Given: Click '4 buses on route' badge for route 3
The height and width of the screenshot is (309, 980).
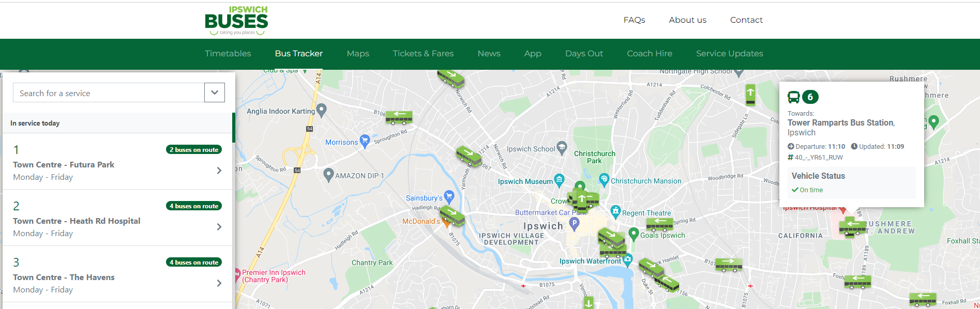Looking at the screenshot, I should click(194, 262).
